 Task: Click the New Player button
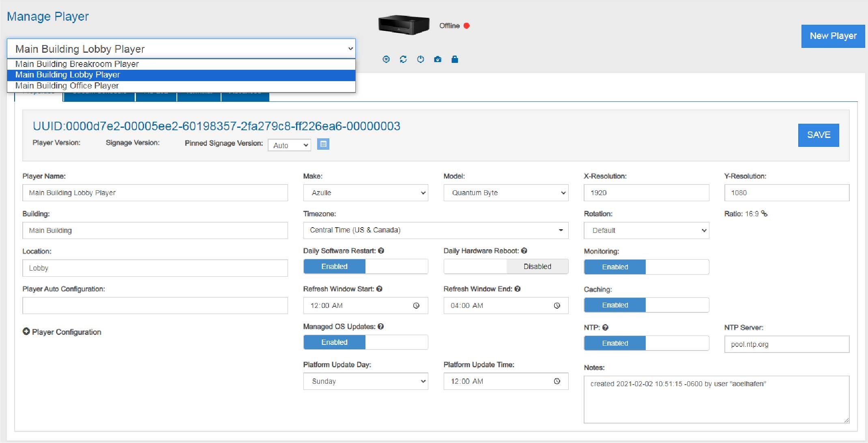[x=833, y=36]
